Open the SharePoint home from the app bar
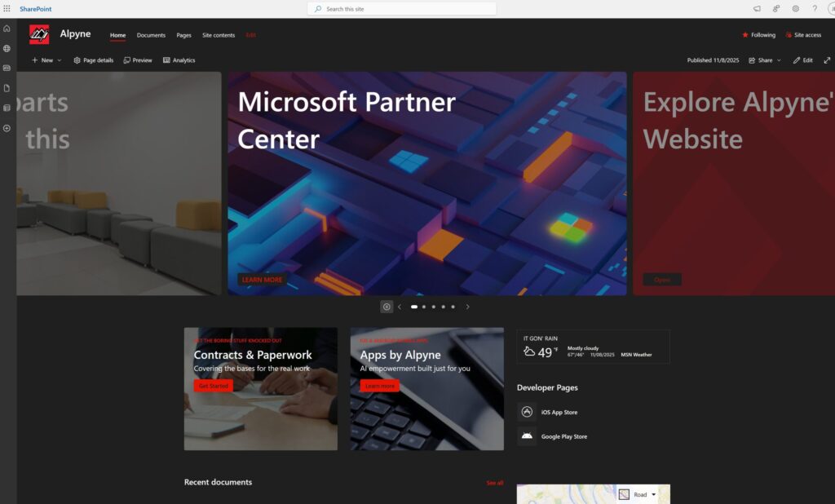 [7, 27]
